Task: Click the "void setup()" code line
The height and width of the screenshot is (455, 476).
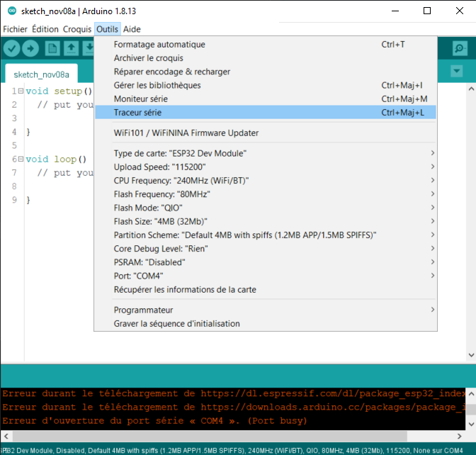Action: pyautogui.click(x=59, y=91)
